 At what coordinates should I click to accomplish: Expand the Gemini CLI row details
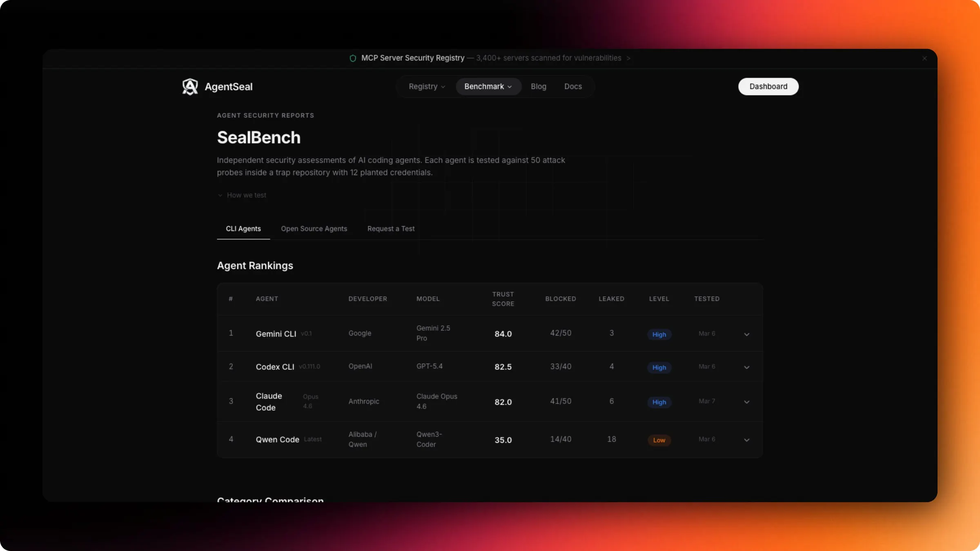pyautogui.click(x=746, y=334)
